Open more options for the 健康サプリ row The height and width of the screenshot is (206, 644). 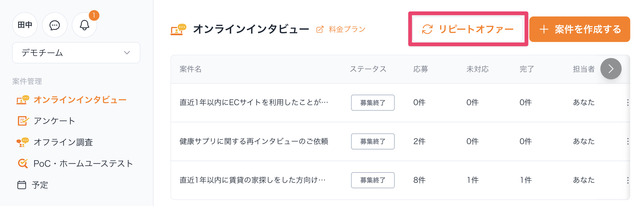point(628,141)
